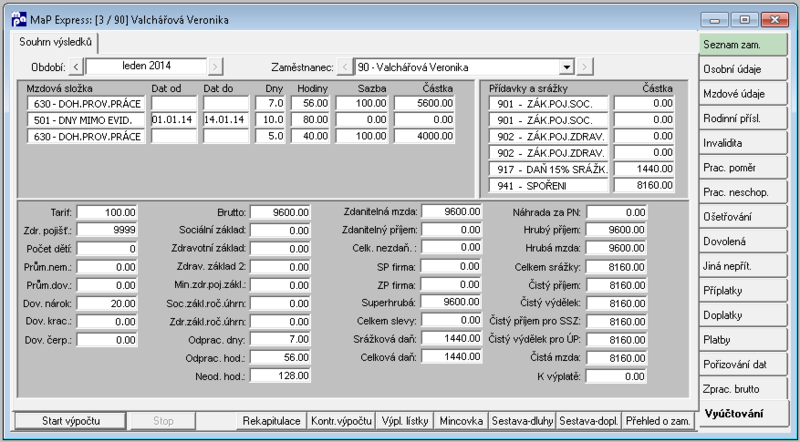
Task: Click the Celkem srážky field
Action: 616,266
